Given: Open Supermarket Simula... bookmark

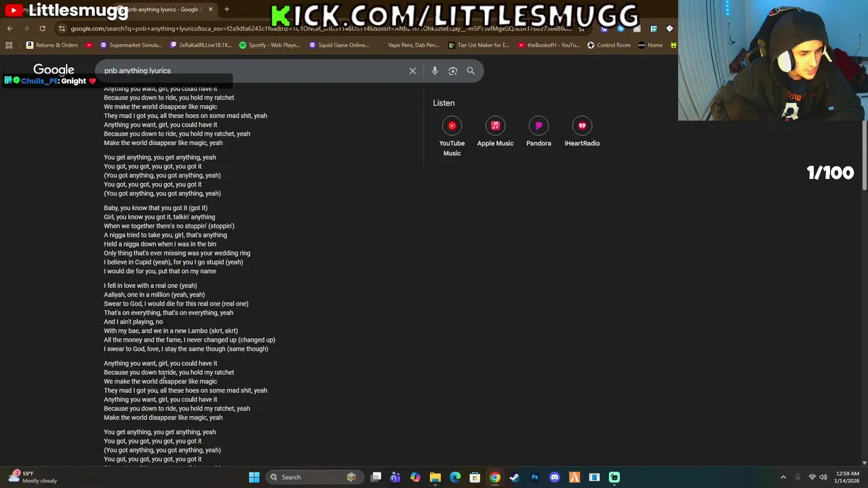Looking at the screenshot, I should [131, 45].
